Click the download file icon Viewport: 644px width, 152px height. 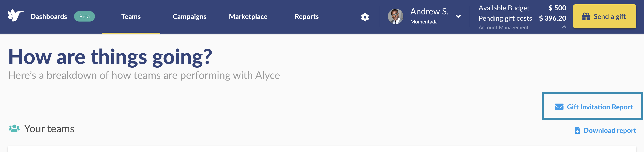pyautogui.click(x=577, y=130)
